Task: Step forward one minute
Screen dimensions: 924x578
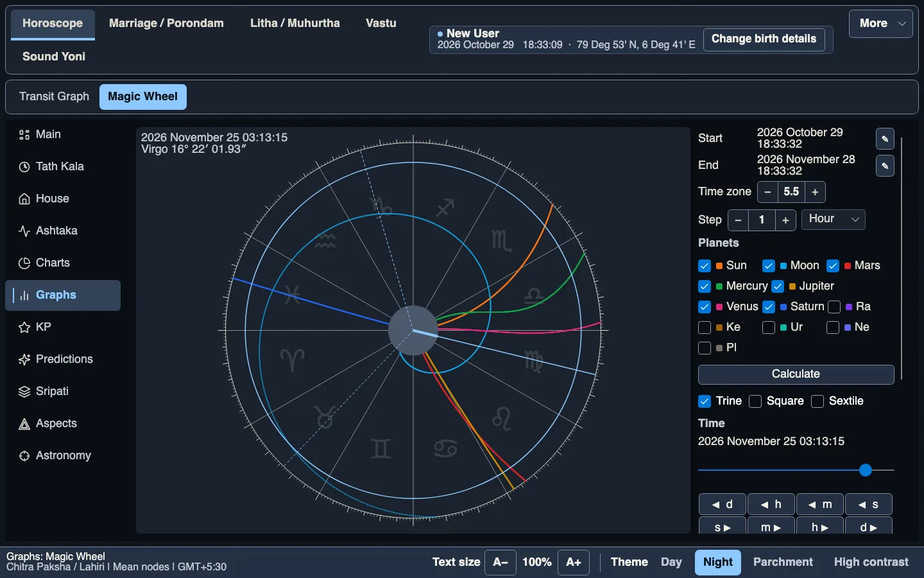Action: tap(771, 526)
